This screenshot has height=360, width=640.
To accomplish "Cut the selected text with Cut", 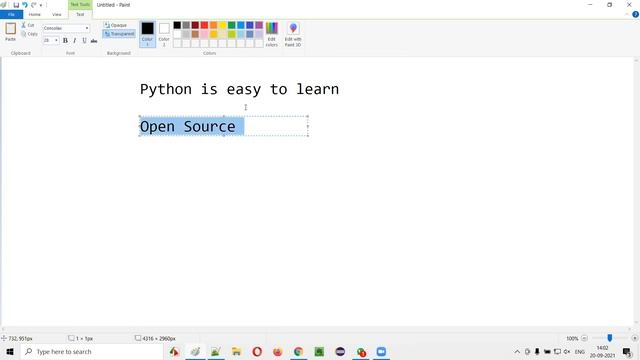I will [28, 25].
